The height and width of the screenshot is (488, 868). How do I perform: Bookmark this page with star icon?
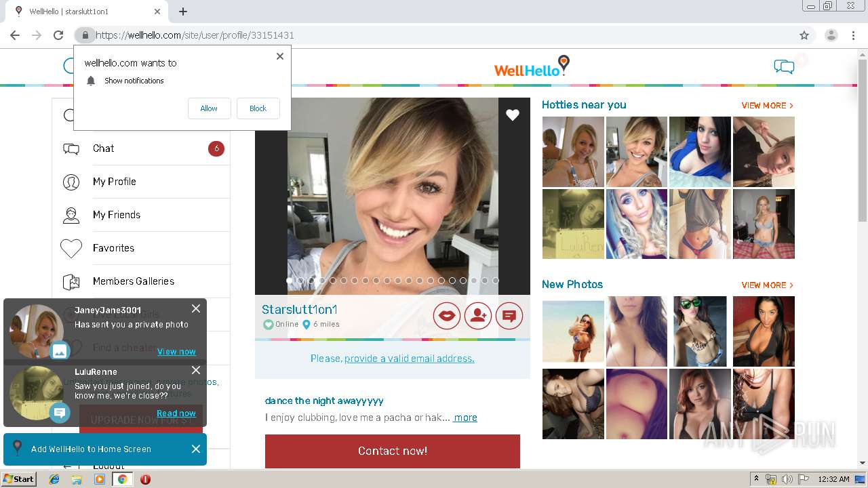pyautogui.click(x=804, y=35)
